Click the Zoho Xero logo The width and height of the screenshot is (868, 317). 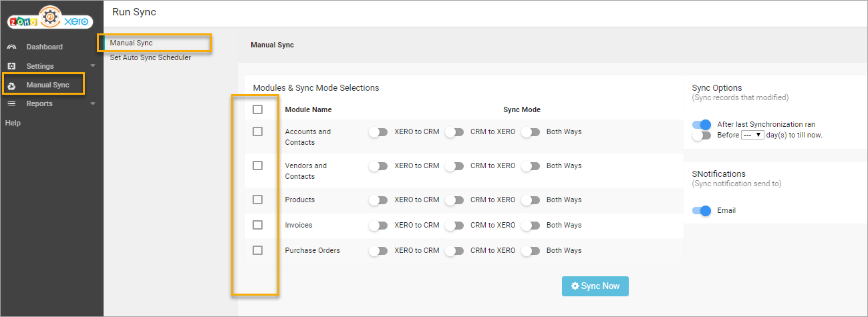pos(52,19)
